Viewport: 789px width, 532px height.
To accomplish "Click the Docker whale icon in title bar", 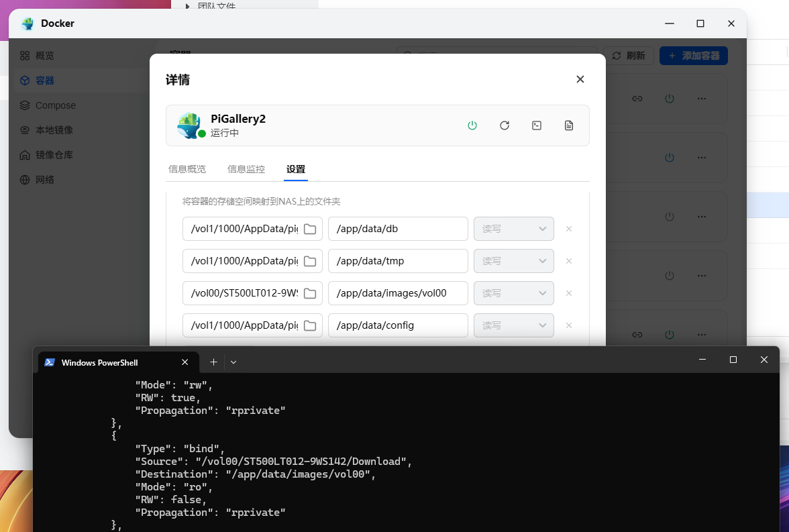I will click(x=28, y=23).
